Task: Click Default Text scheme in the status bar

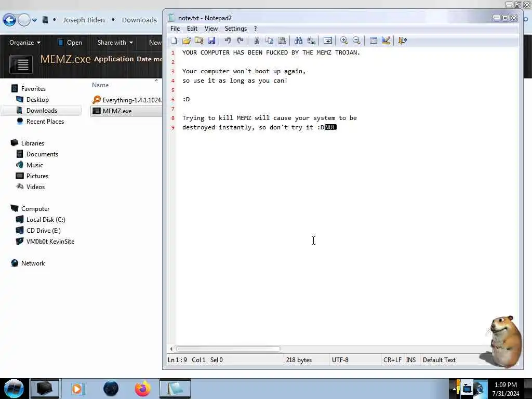Action: pos(439,360)
